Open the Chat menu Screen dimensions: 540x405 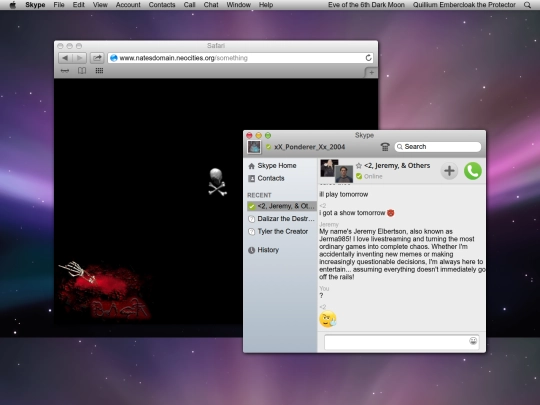(211, 5)
